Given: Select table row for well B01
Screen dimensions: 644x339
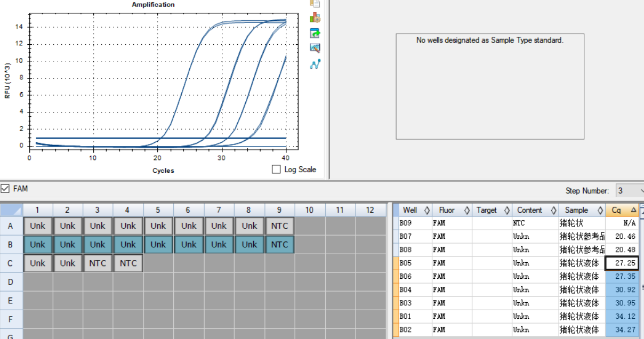Looking at the screenshot, I should point(516,317).
